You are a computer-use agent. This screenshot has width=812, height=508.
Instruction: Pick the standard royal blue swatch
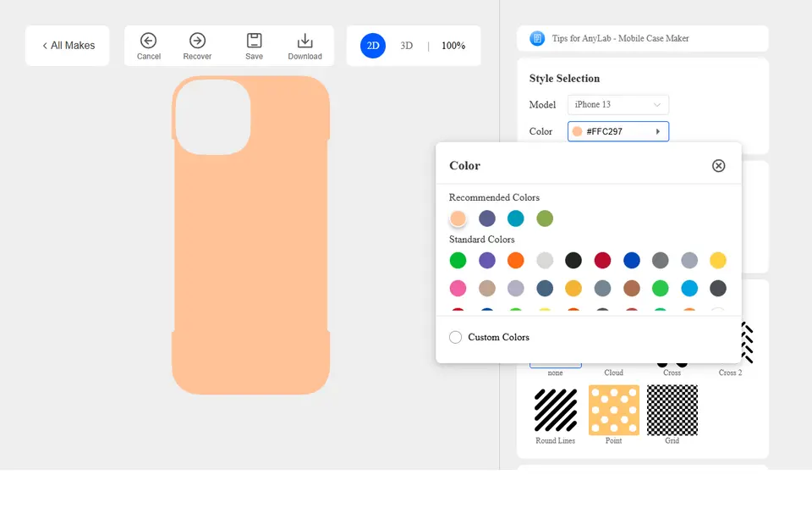pos(632,260)
